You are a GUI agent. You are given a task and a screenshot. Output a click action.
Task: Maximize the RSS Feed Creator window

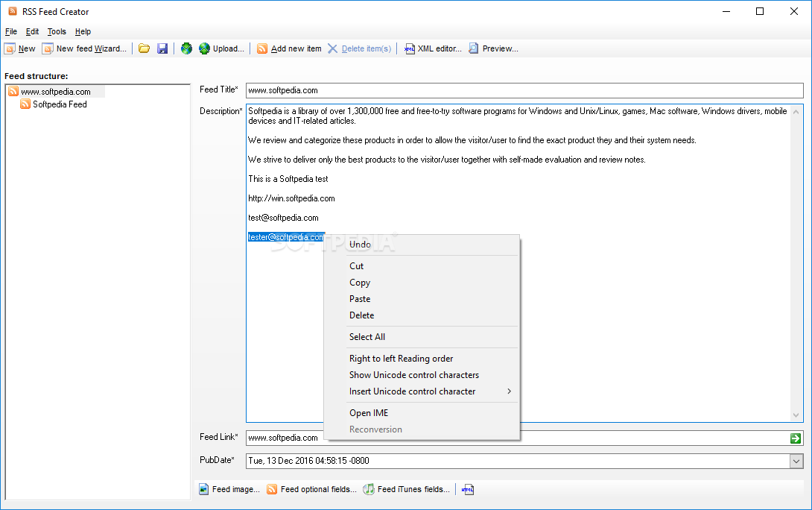coord(760,11)
